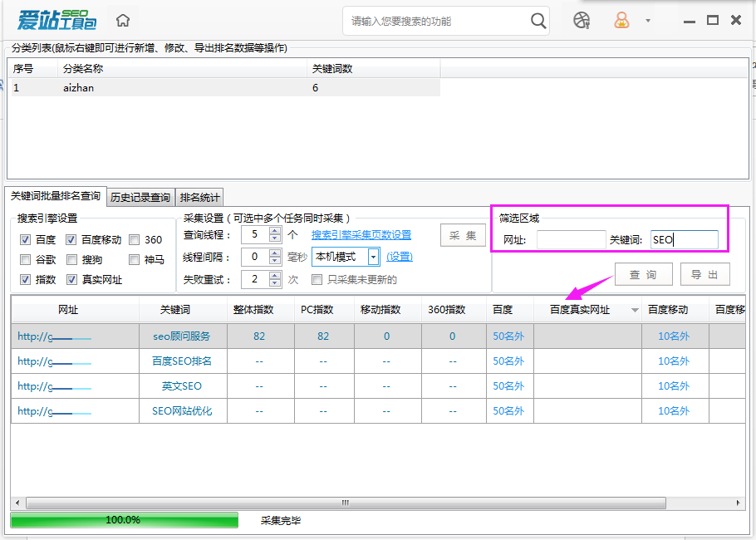The width and height of the screenshot is (756, 540).
Task: Click the 导出 export button
Action: tap(704, 274)
